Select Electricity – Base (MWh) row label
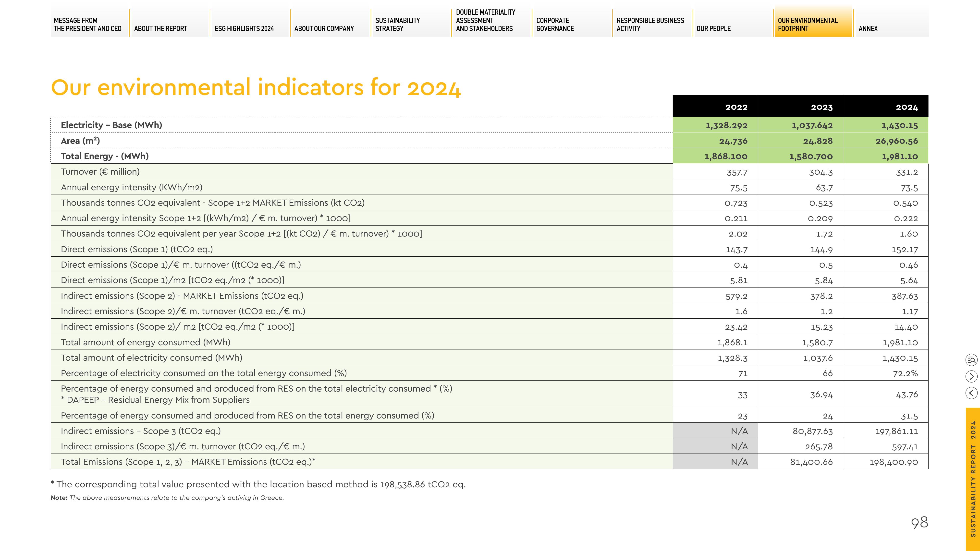This screenshot has width=980, height=551. click(x=111, y=125)
